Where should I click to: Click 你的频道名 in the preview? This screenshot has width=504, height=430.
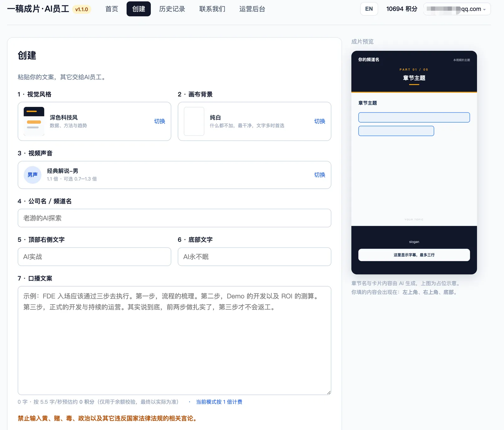pyautogui.click(x=369, y=60)
